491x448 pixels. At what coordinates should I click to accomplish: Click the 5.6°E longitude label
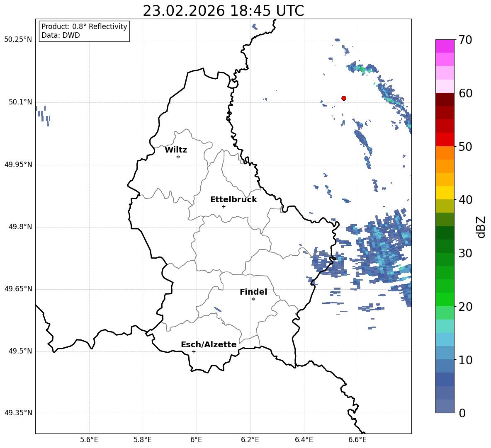click(x=89, y=440)
